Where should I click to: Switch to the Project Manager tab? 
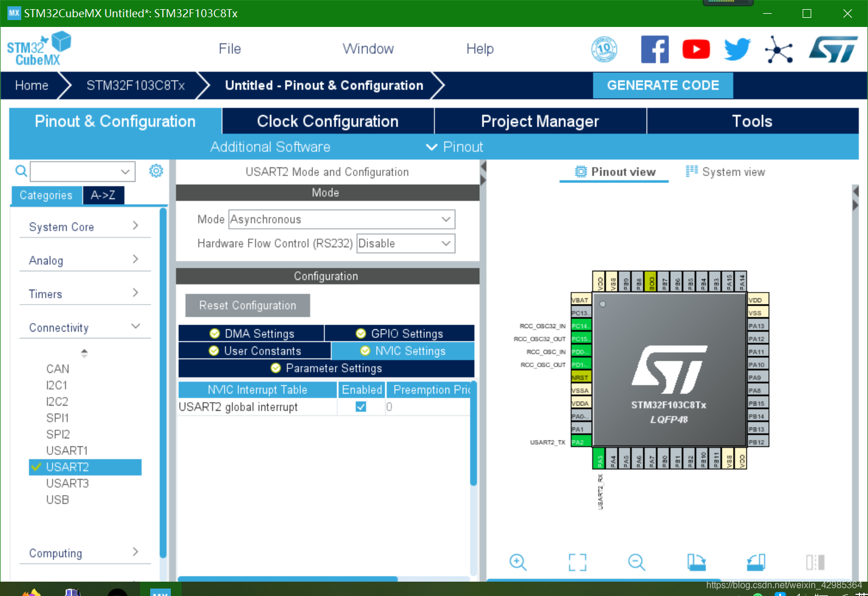[540, 121]
